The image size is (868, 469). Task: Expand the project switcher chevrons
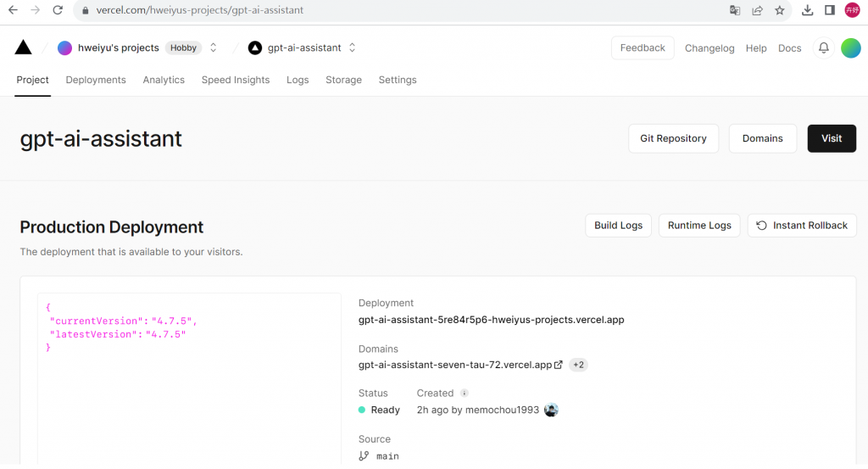coord(352,48)
